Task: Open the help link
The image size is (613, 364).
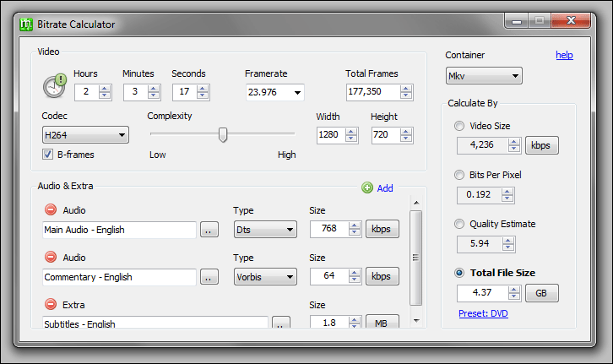Action: point(564,55)
